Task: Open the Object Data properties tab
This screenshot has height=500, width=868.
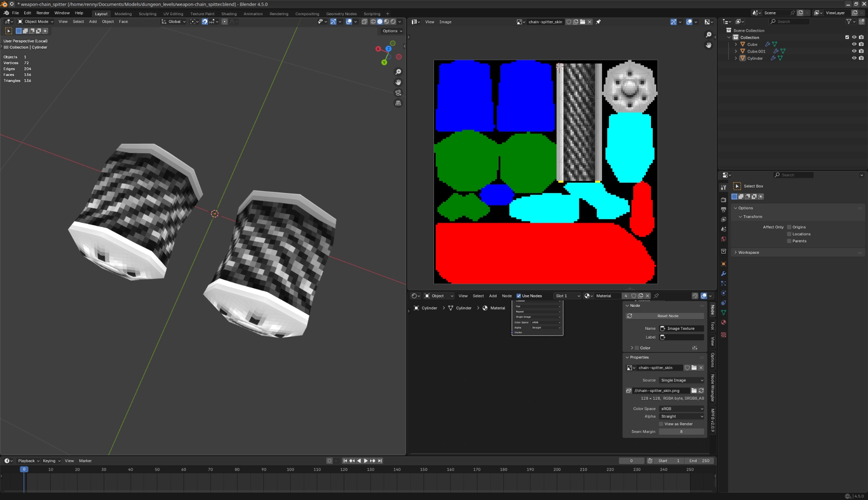Action: (723, 312)
